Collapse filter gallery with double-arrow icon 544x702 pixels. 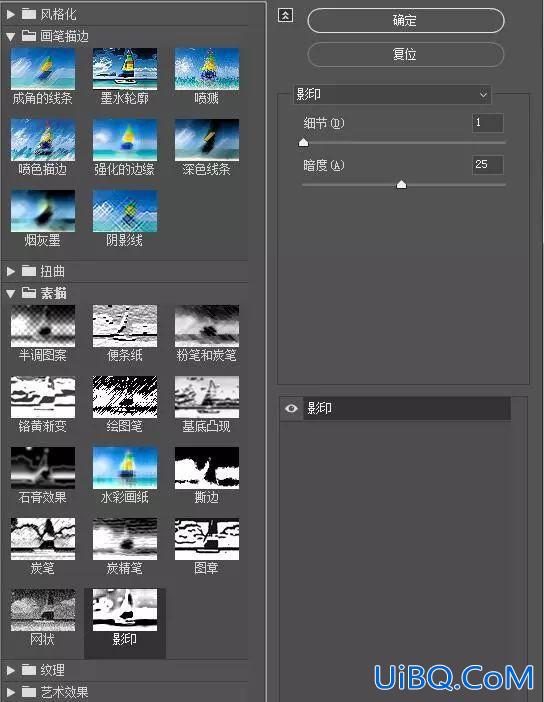pyautogui.click(x=285, y=16)
